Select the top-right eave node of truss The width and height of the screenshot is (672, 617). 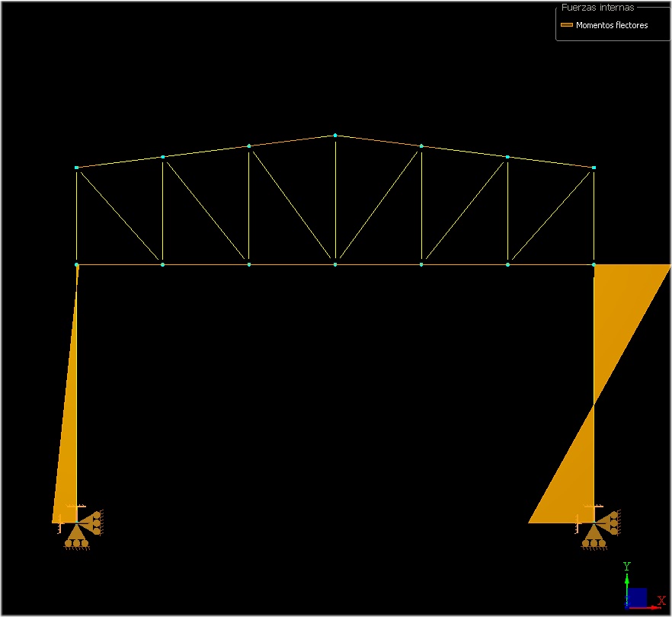[x=594, y=168]
